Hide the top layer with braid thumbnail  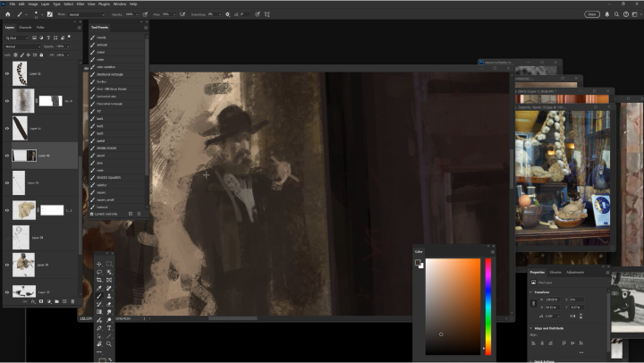tap(7, 73)
